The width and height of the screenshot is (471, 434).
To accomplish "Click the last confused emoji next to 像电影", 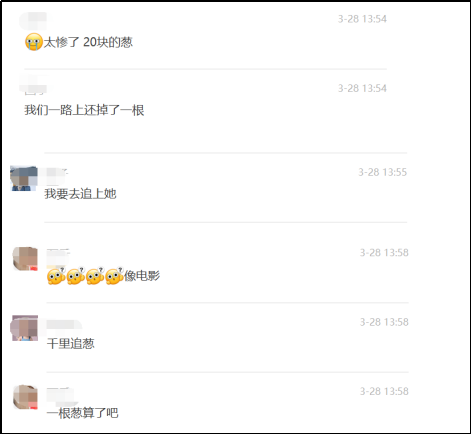I will (x=115, y=276).
